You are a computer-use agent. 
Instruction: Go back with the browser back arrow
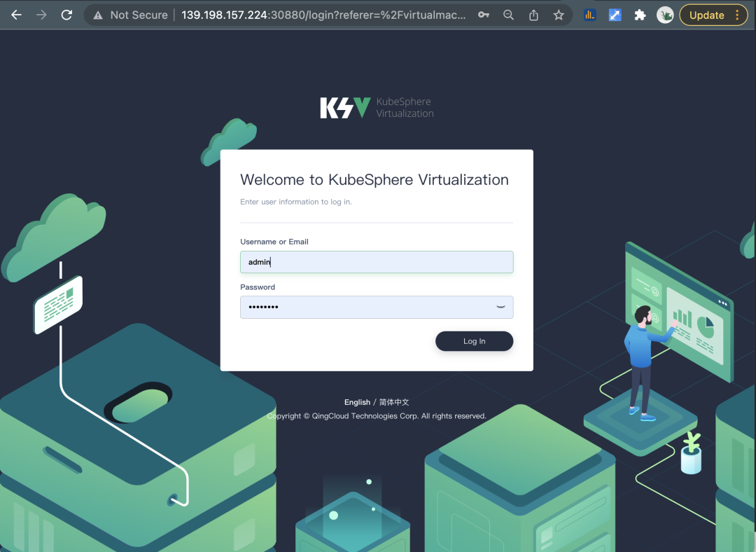(x=16, y=15)
